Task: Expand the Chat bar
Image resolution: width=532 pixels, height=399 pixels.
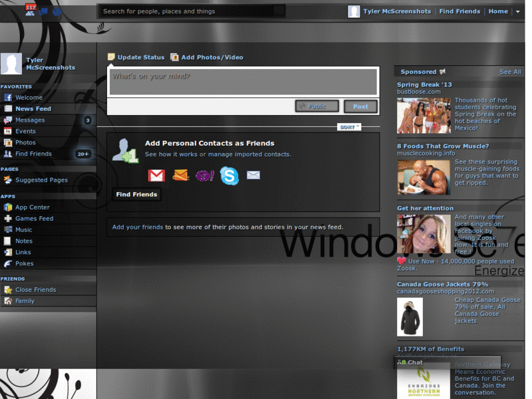Action: click(447, 362)
